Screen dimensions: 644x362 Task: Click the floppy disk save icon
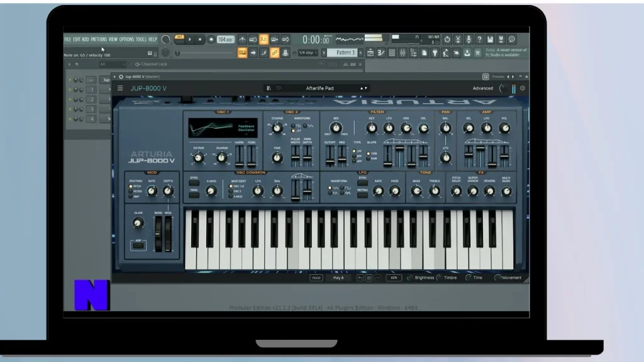[490, 40]
